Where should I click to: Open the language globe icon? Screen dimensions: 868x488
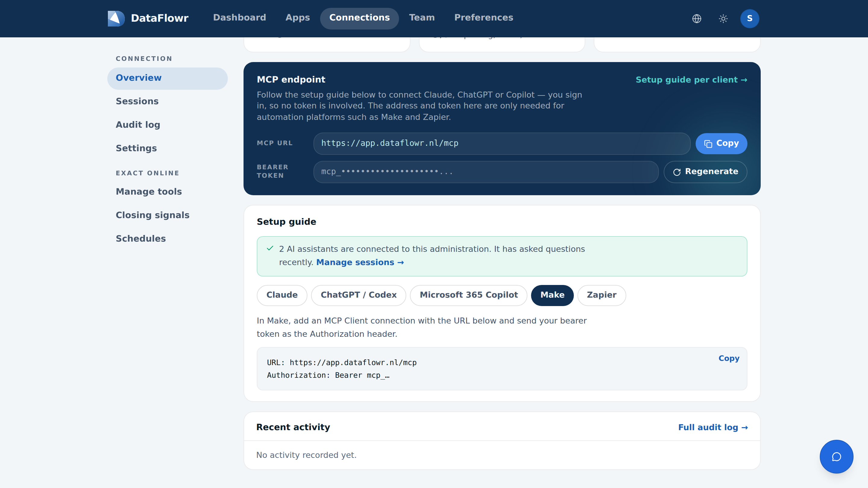click(x=697, y=18)
